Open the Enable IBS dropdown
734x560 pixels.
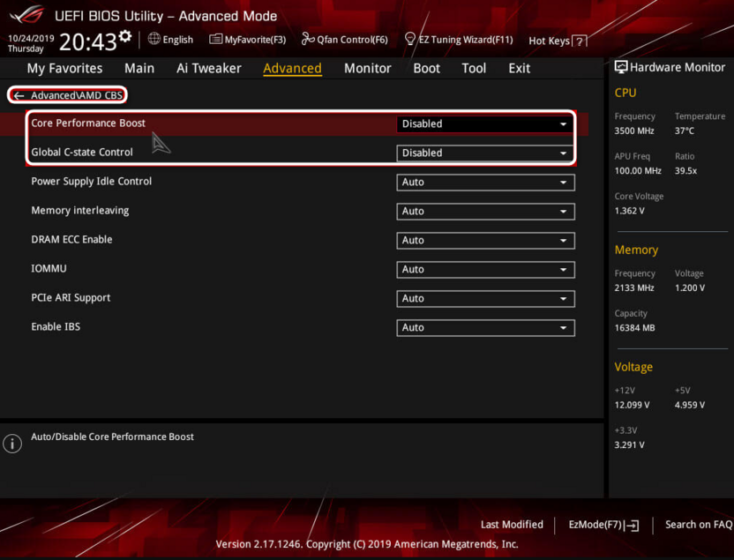coord(485,327)
